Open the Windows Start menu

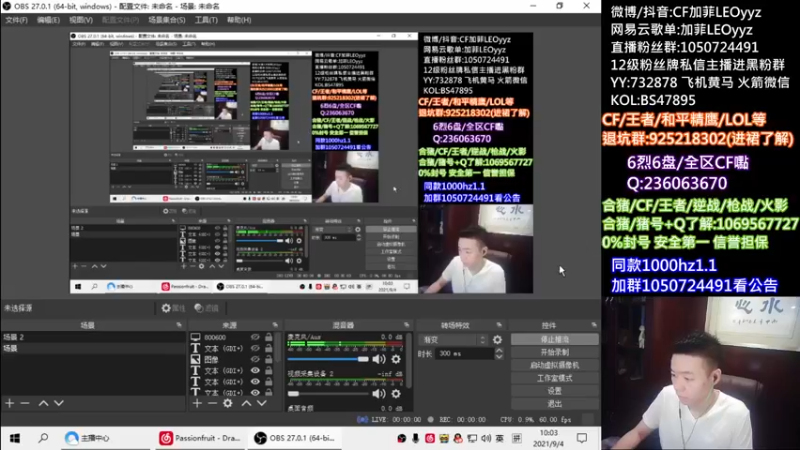15,438
